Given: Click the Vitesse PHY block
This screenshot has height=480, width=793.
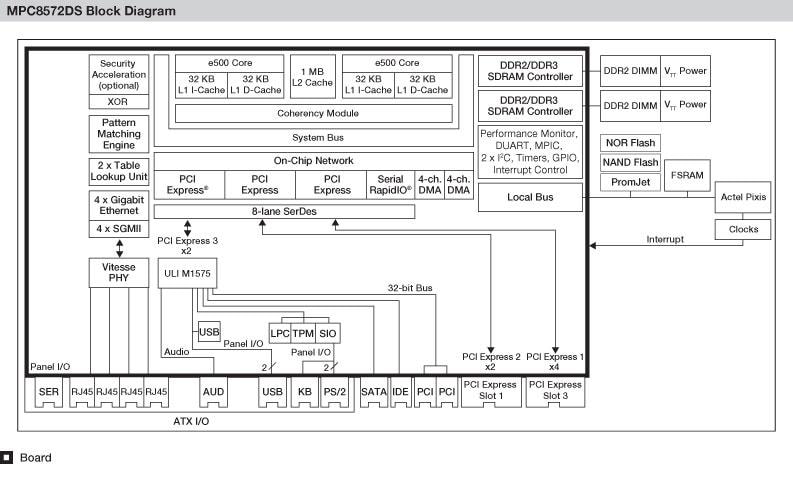Looking at the screenshot, I should point(119,274).
